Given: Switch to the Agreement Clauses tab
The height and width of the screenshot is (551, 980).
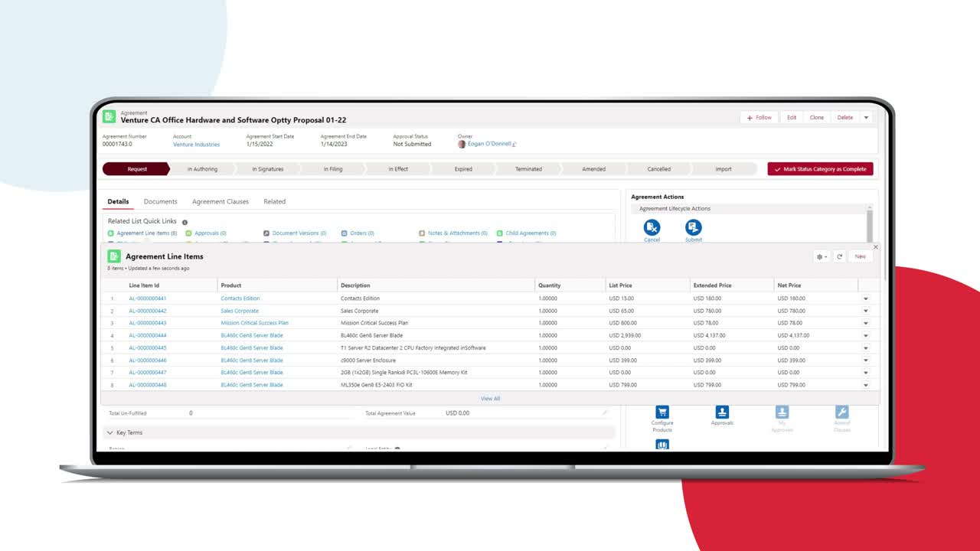Looking at the screenshot, I should point(220,201).
